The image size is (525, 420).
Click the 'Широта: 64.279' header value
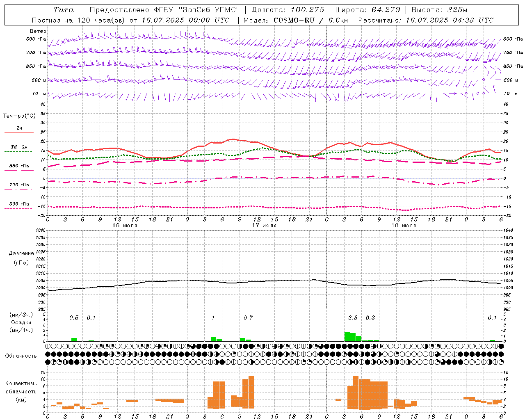coord(367,10)
